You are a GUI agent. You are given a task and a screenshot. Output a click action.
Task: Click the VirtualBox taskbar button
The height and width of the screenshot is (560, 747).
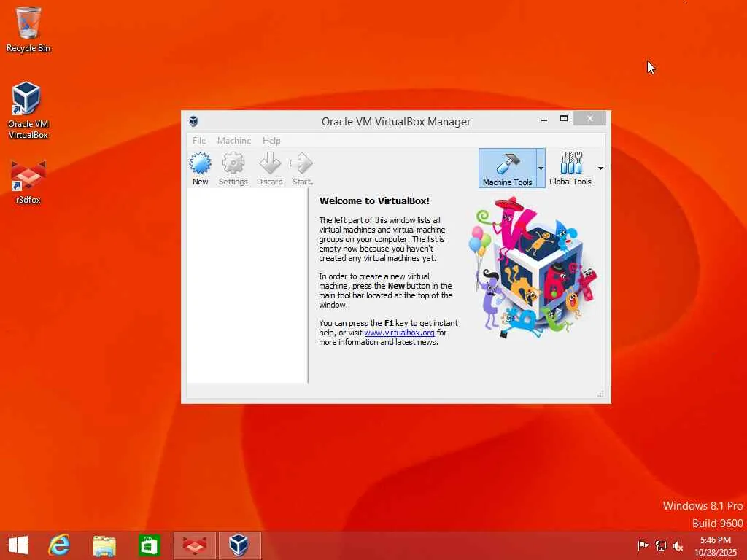[x=239, y=545]
